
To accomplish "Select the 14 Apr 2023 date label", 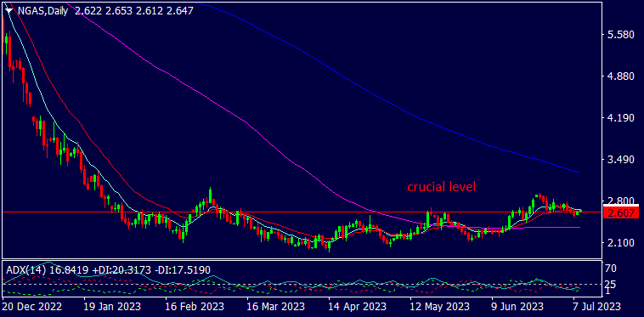I will click(x=358, y=307).
